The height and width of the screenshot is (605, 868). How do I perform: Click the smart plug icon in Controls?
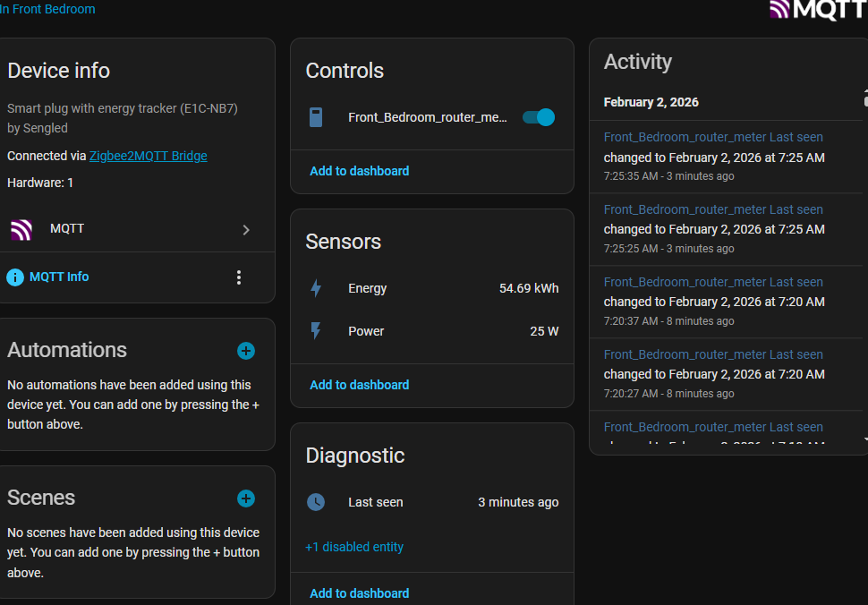(x=316, y=117)
